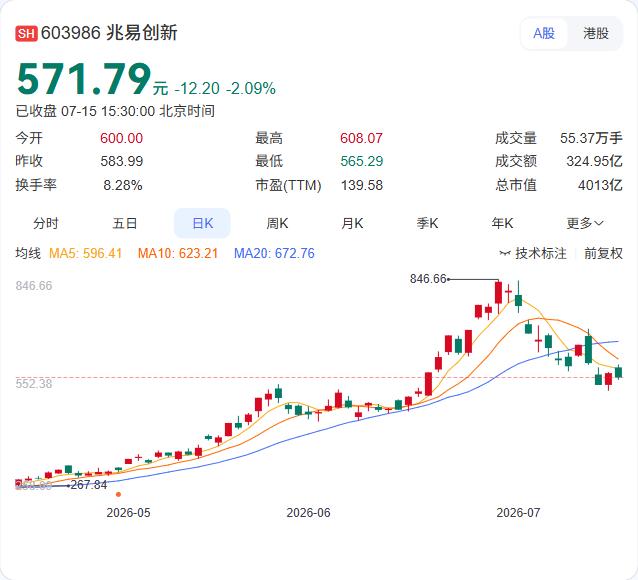Image resolution: width=638 pixels, height=580 pixels.
Task: Open 前复权 adjustment selector
Action: pos(603,254)
